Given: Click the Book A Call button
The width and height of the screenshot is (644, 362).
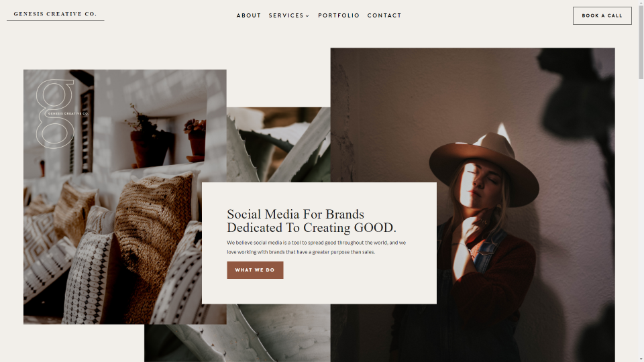Looking at the screenshot, I should 602,15.
